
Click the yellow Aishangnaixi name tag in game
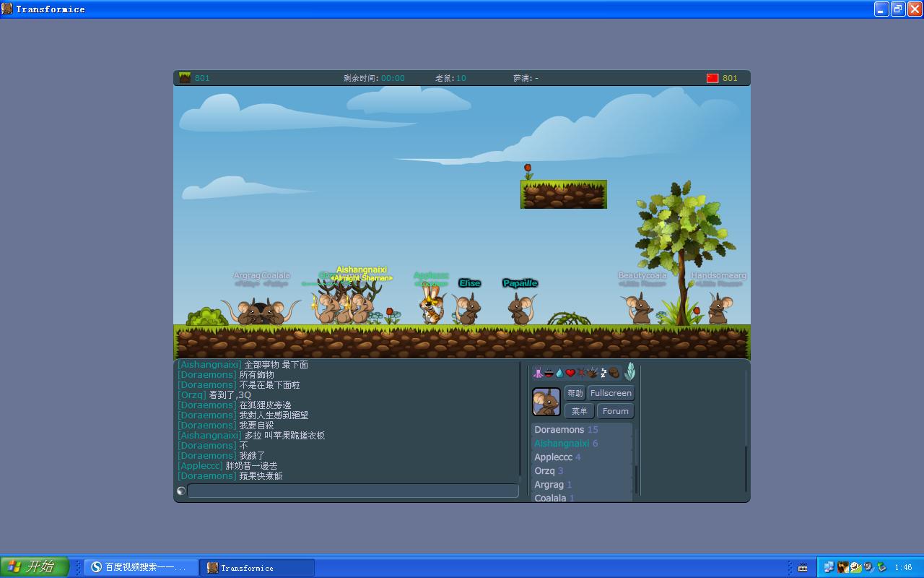tap(362, 270)
